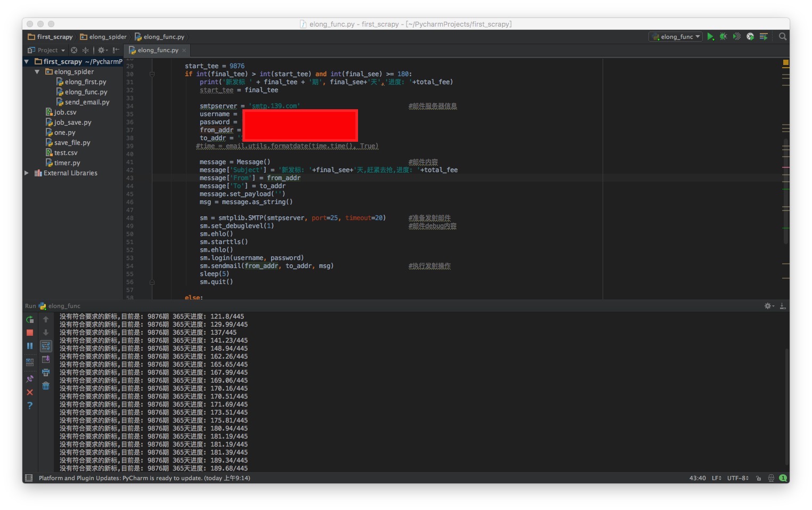Screen dimensions: 812x510
Task: Click the concurrency diagram run icon
Action: pos(764,37)
